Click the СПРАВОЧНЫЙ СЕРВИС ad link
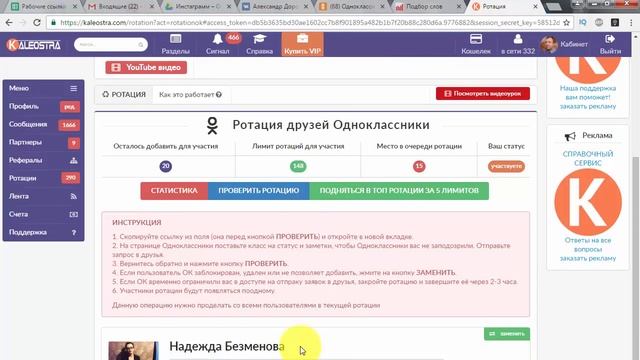The height and width of the screenshot is (360, 640). 588,158
